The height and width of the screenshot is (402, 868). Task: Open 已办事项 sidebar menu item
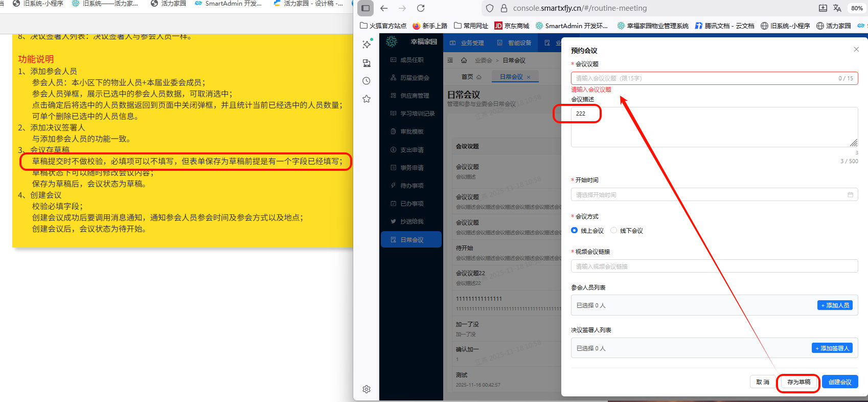(411, 204)
